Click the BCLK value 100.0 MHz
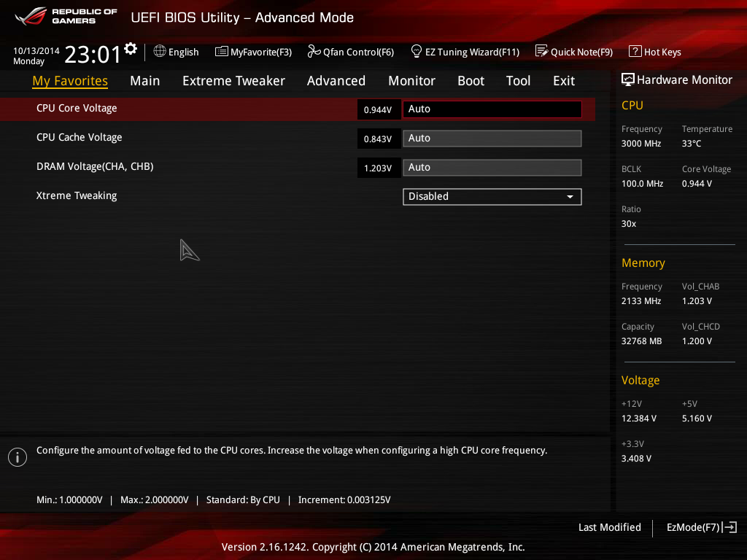The width and height of the screenshot is (747, 560). 642,183
